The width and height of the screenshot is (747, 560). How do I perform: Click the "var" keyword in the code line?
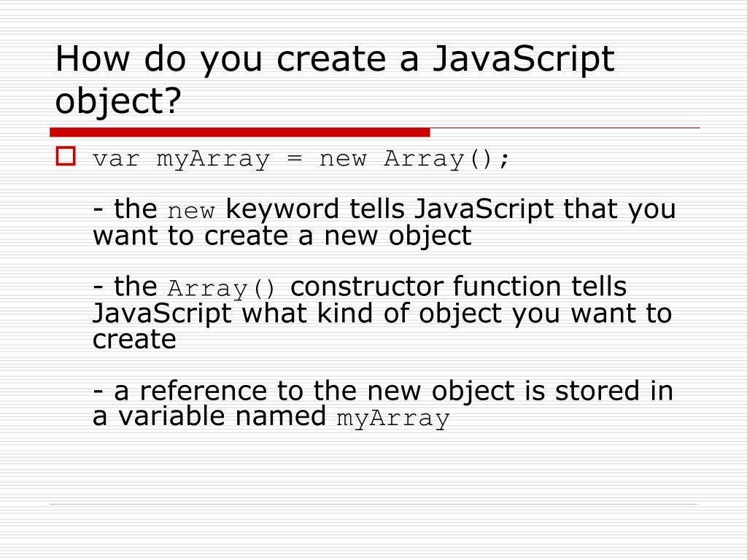click(116, 159)
